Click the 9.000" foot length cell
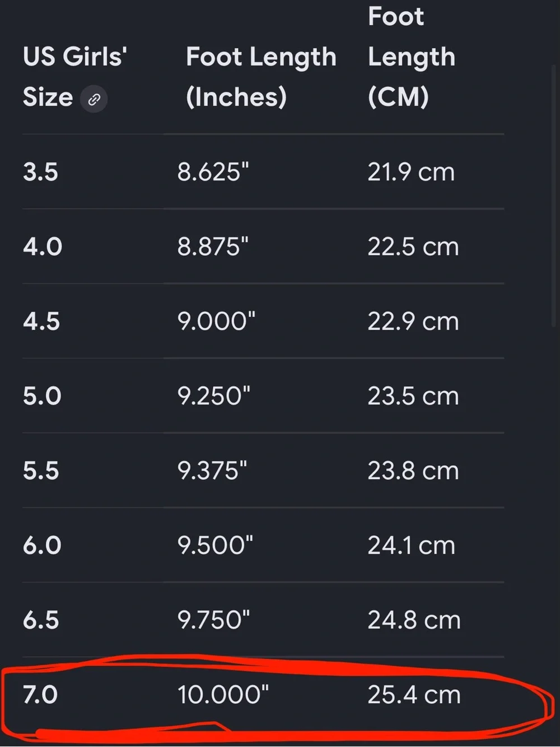The image size is (560, 747). [x=216, y=321]
